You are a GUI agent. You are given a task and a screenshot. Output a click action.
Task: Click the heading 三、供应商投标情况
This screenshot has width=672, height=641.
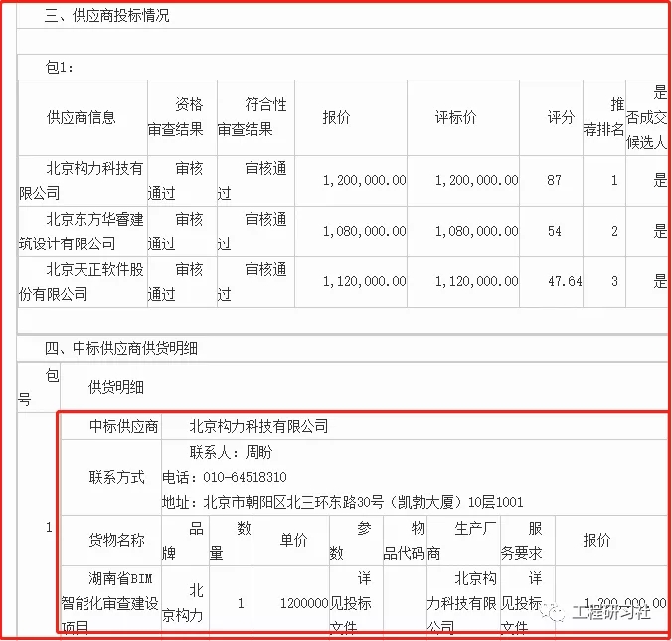(x=106, y=16)
